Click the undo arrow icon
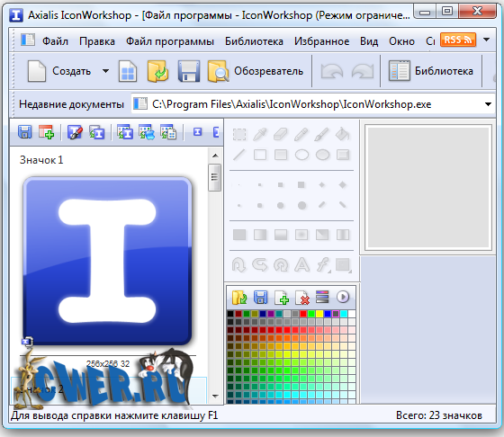 tap(332, 71)
